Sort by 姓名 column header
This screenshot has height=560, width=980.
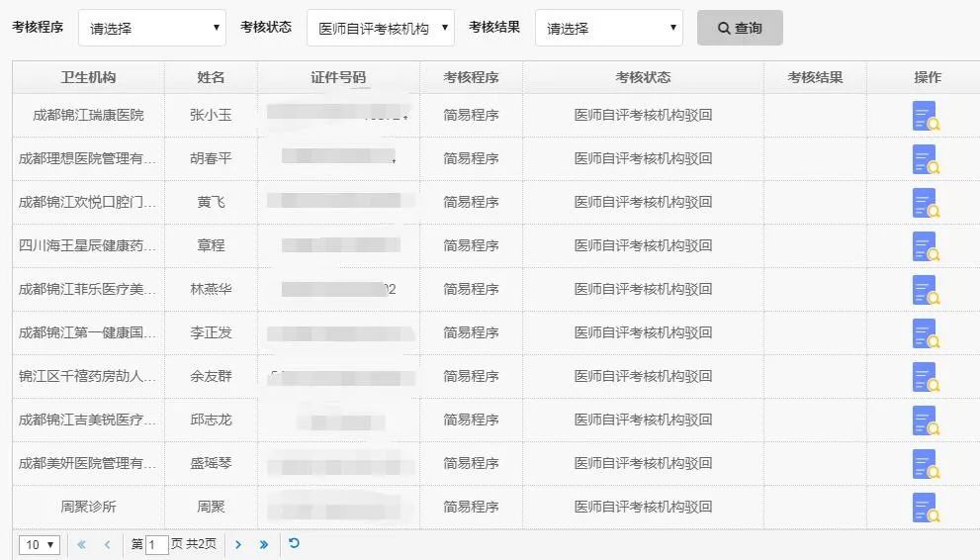point(211,77)
